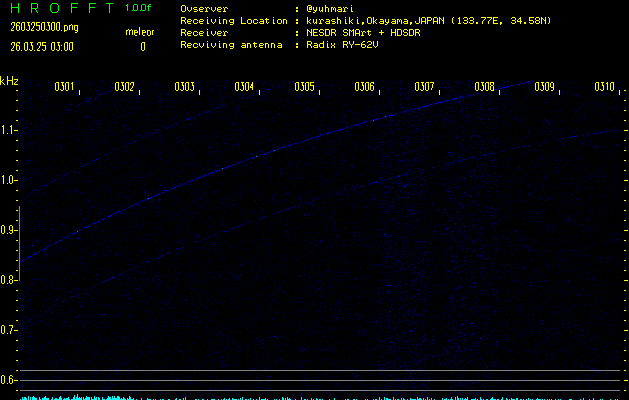Jump to the 0301 time marker
629x400 pixels.
tap(64, 87)
